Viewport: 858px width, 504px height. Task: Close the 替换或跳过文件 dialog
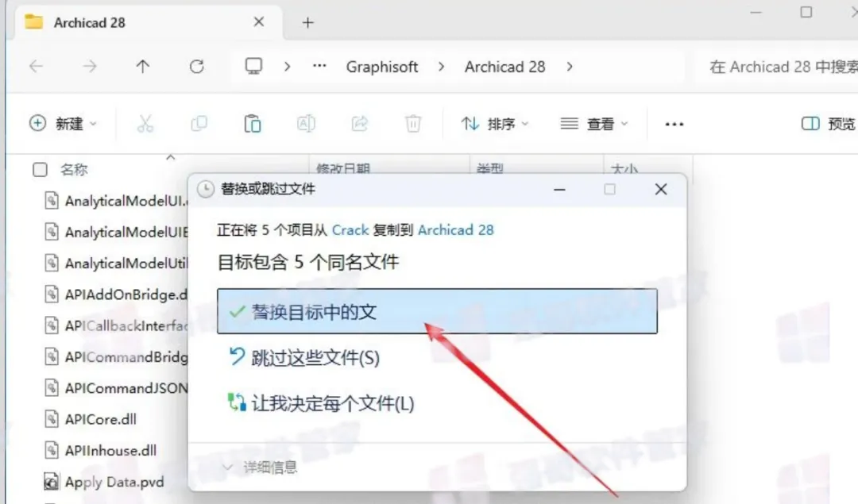pos(661,189)
